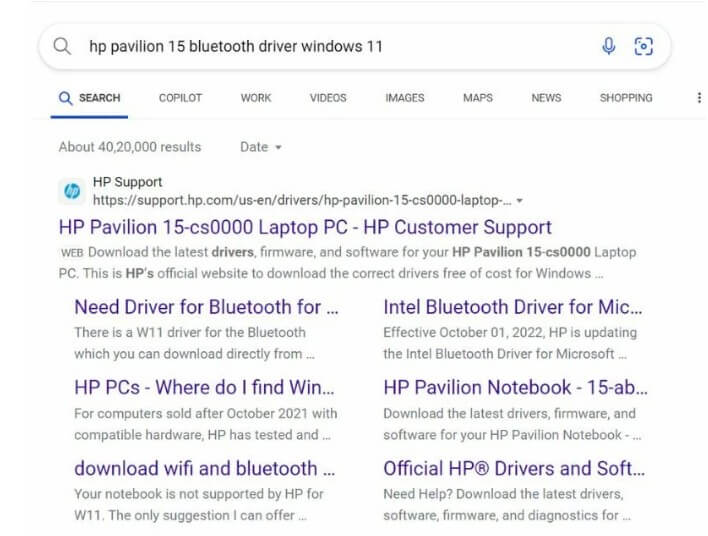Click snippet 'Effective October 01, 2022'
Screen dimensions: 708x536
510,343
